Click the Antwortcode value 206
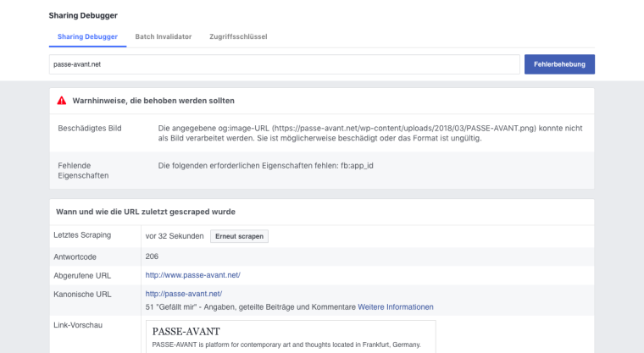The width and height of the screenshot is (644, 353). 153,256
